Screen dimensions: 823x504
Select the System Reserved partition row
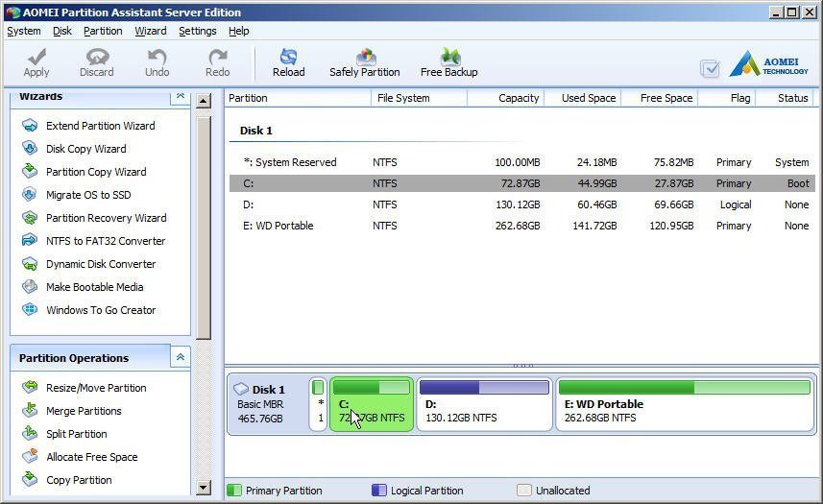click(x=522, y=162)
